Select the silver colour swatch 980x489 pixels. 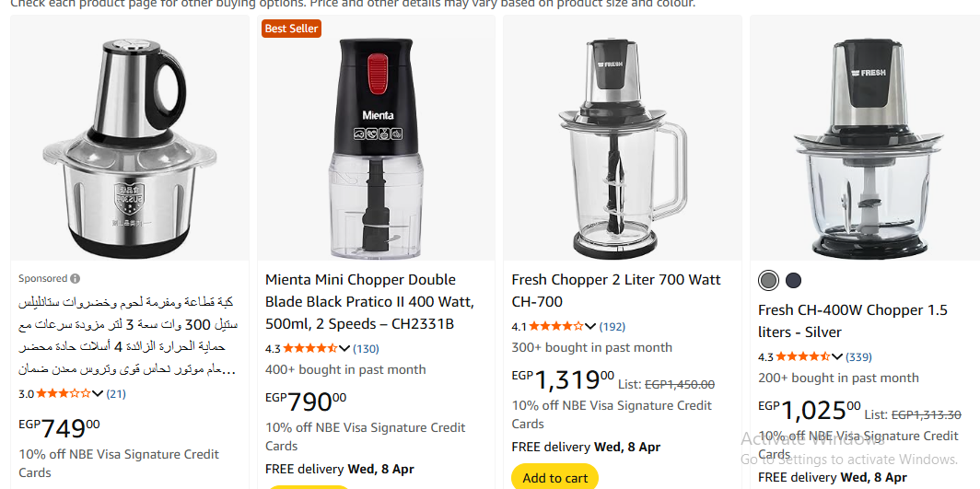coord(768,281)
